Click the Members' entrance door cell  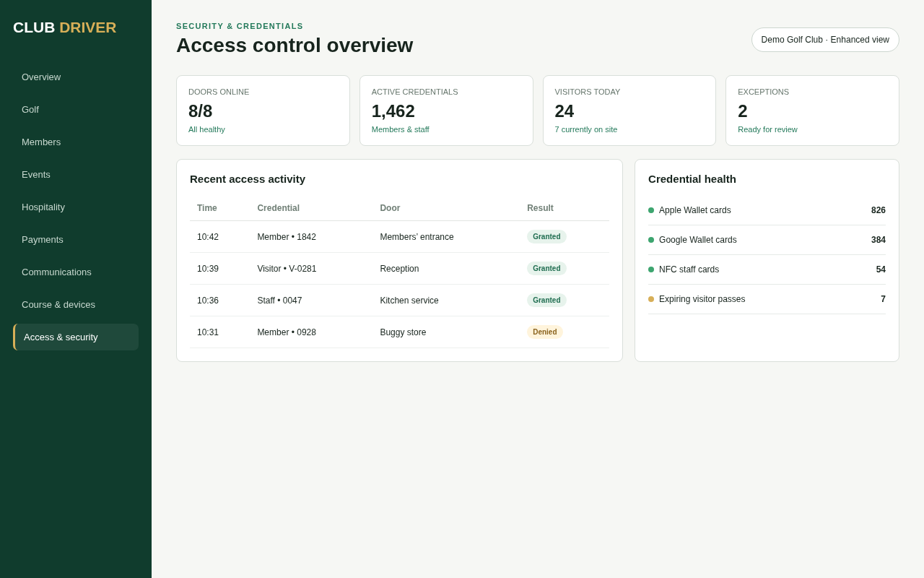417,237
